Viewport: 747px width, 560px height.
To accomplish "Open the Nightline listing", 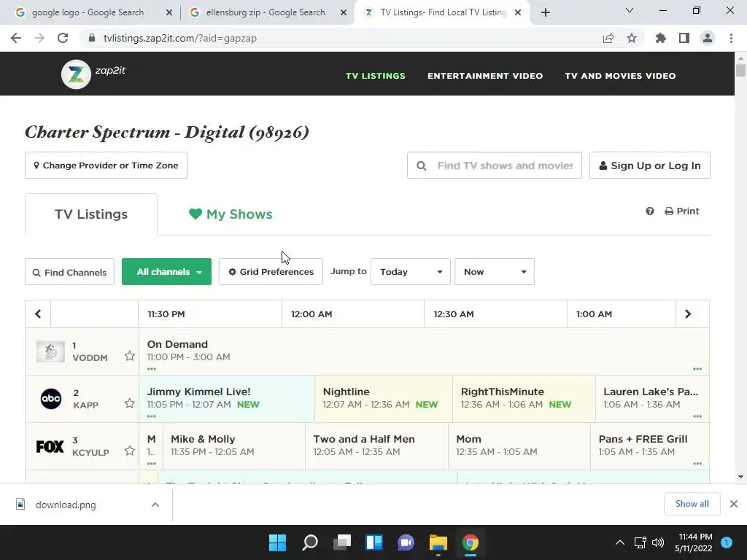I will [384, 399].
